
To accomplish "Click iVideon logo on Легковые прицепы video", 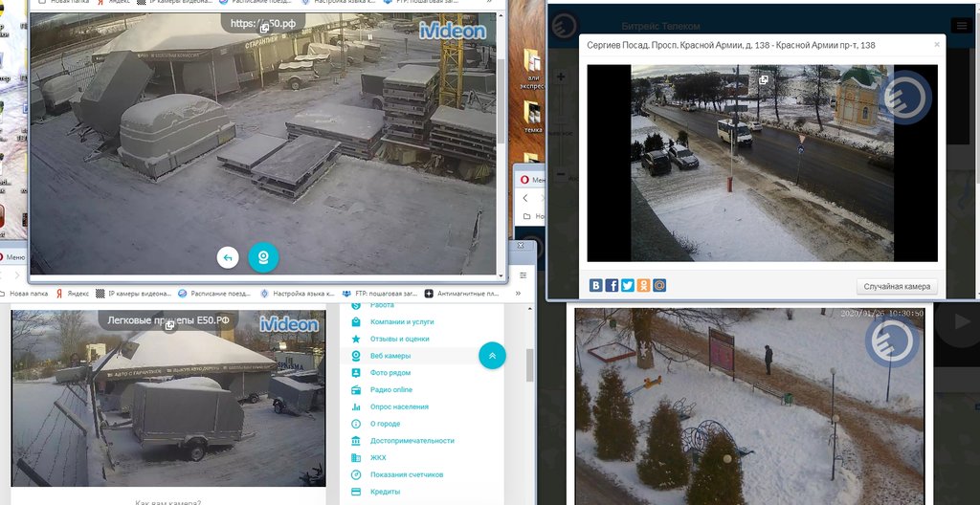I will (x=289, y=323).
